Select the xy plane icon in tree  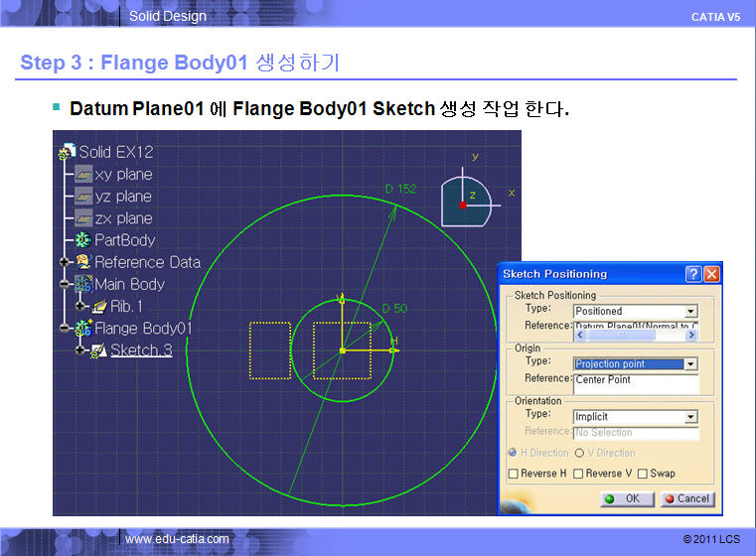click(x=83, y=174)
